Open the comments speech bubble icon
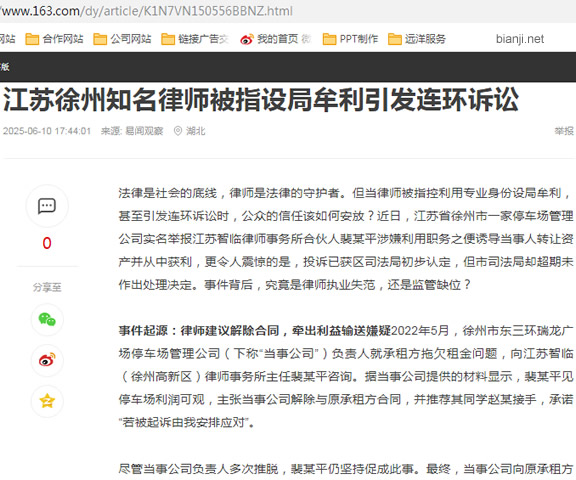This screenshot has height=480, width=576. (x=47, y=206)
